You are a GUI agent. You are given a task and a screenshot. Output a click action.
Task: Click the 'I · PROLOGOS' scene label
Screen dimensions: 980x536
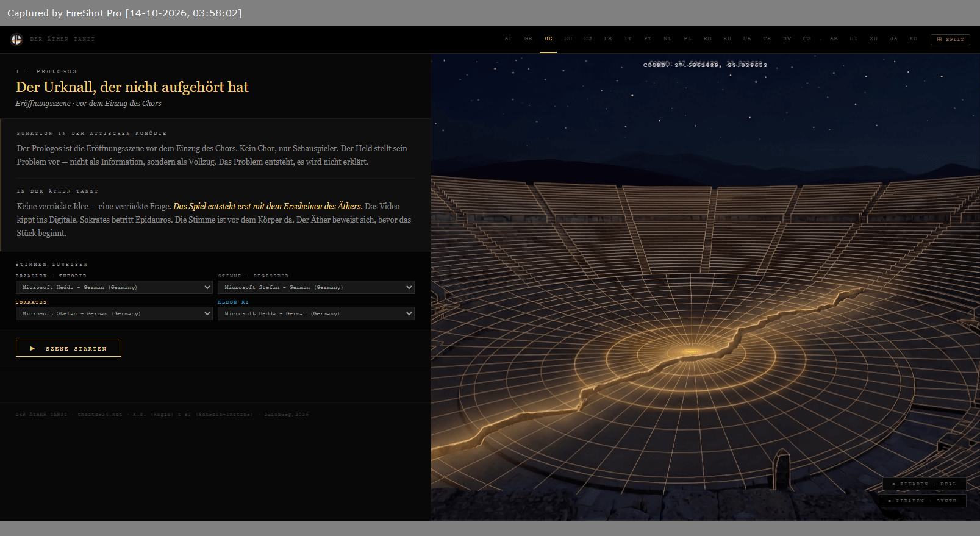[46, 71]
